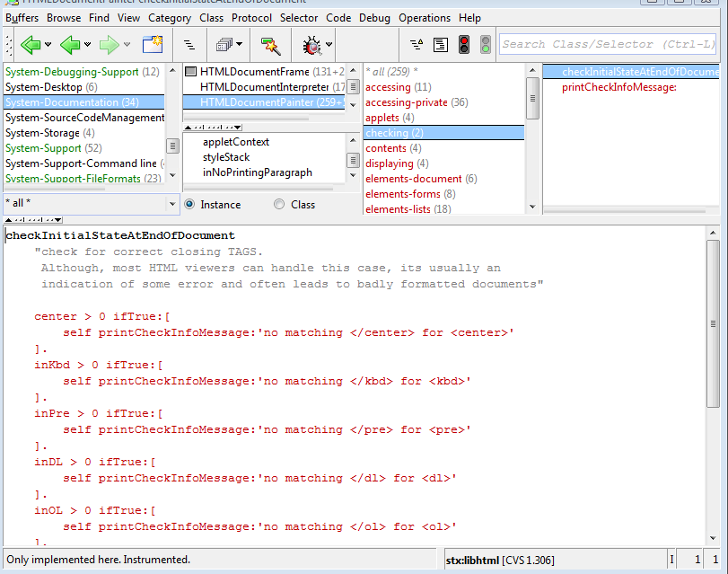Select appletContext instance variable

pos(236,142)
